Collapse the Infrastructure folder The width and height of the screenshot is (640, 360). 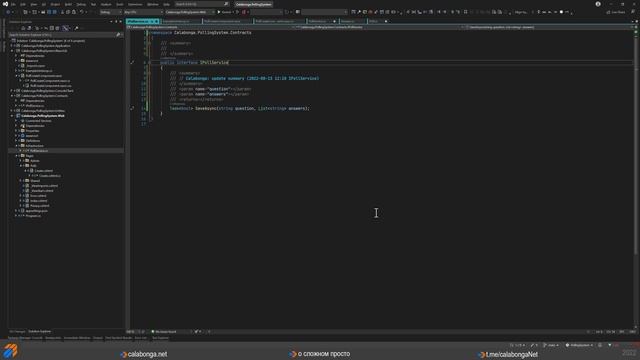point(17,146)
